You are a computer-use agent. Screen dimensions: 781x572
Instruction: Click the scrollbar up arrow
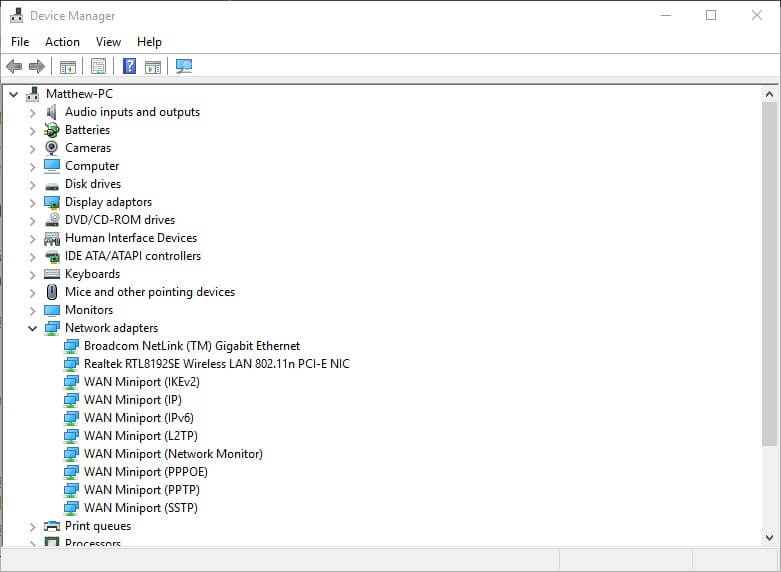[x=769, y=94]
